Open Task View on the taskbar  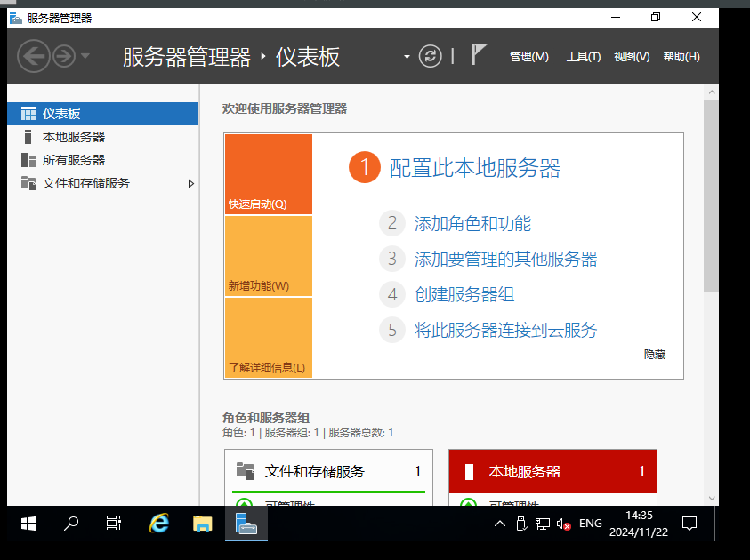click(x=114, y=524)
